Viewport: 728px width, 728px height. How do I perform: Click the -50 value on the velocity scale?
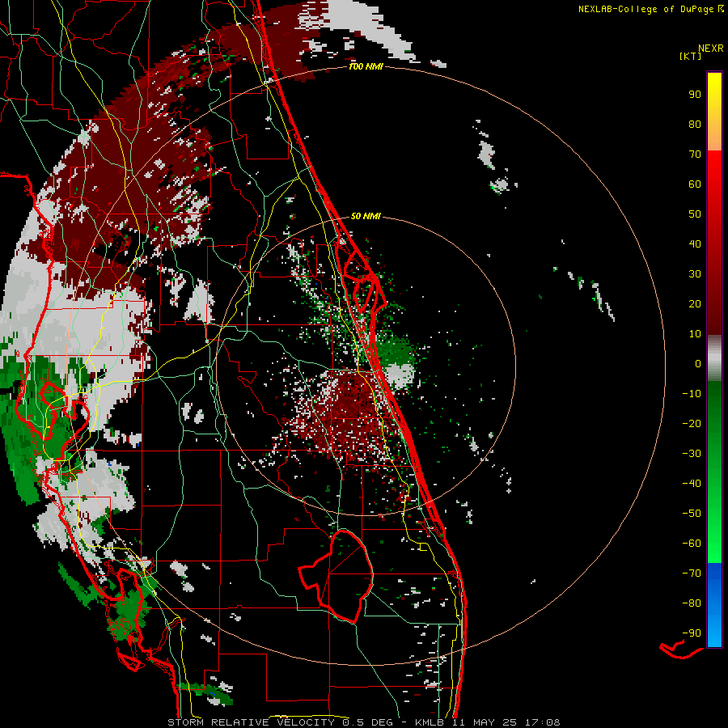(692, 514)
